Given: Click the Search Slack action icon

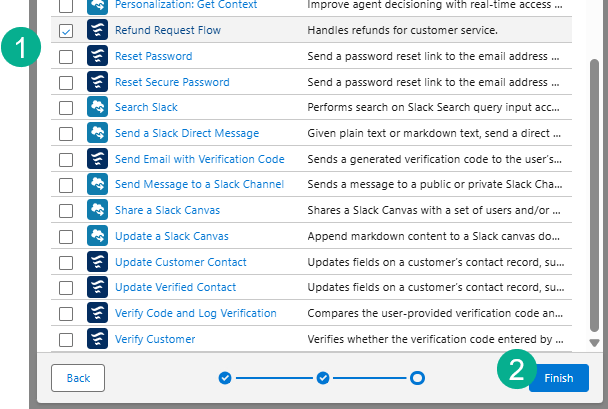Looking at the screenshot, I should pyautogui.click(x=97, y=108).
